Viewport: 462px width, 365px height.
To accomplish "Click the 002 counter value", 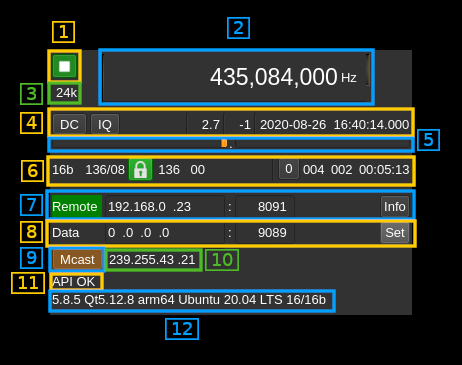I will click(341, 170).
